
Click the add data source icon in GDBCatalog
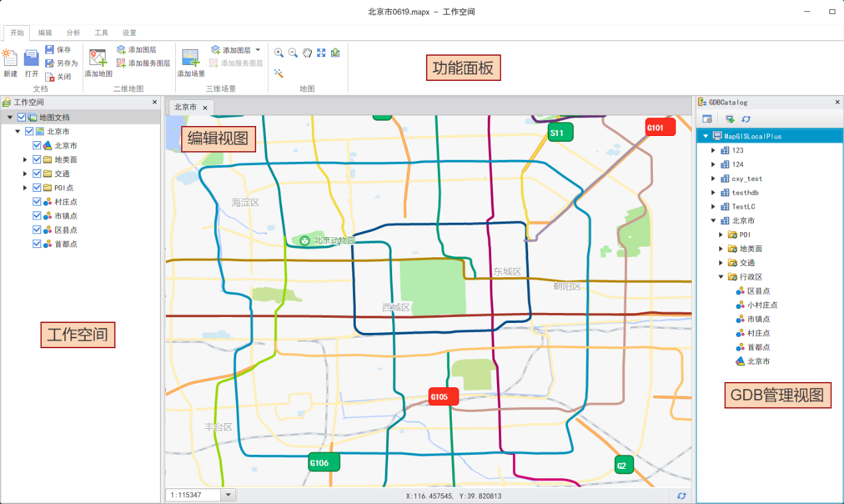pos(730,119)
